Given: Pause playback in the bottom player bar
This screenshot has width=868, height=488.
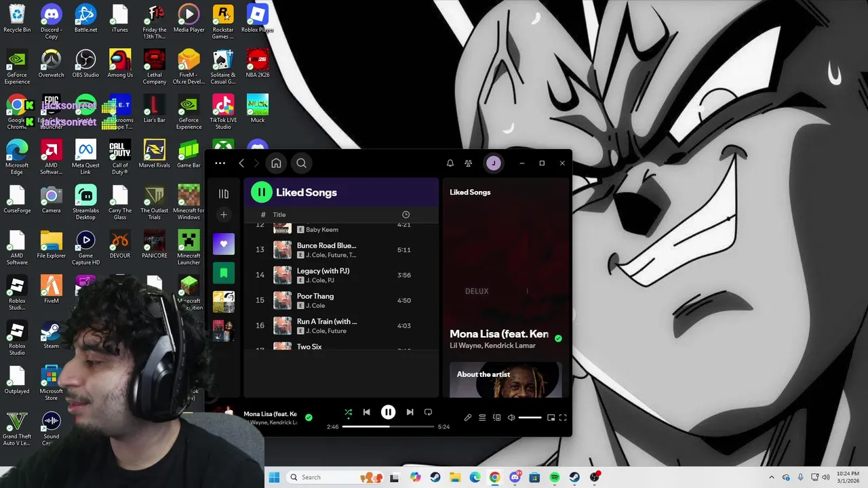Looking at the screenshot, I should (x=388, y=412).
